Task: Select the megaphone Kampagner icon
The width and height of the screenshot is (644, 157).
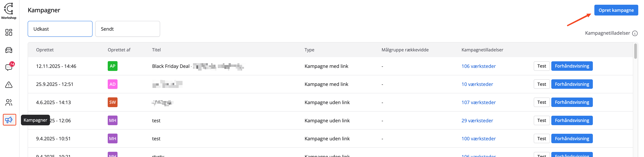Action: (x=9, y=120)
